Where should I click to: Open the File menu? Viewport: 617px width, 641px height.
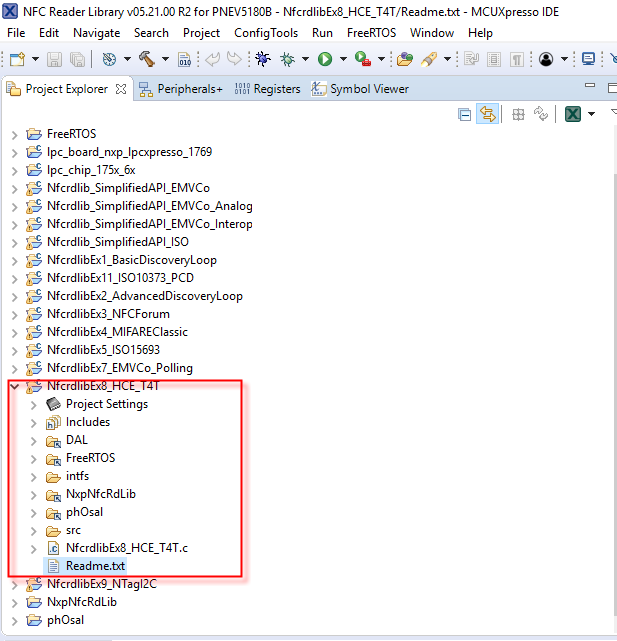click(16, 33)
